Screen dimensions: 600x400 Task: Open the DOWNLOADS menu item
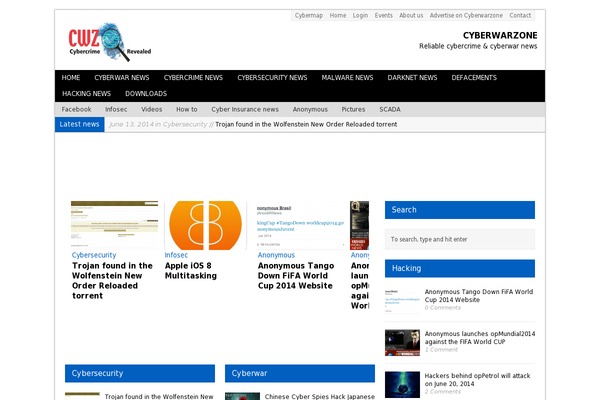tap(146, 94)
